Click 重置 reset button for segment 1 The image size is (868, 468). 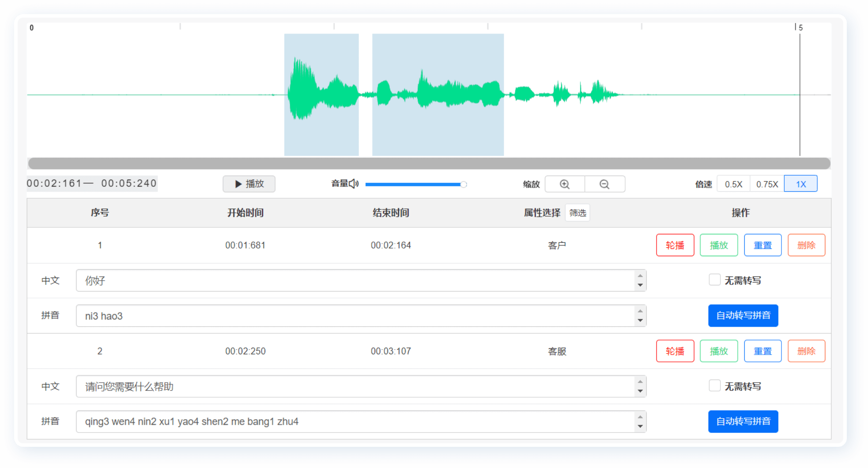[762, 245]
